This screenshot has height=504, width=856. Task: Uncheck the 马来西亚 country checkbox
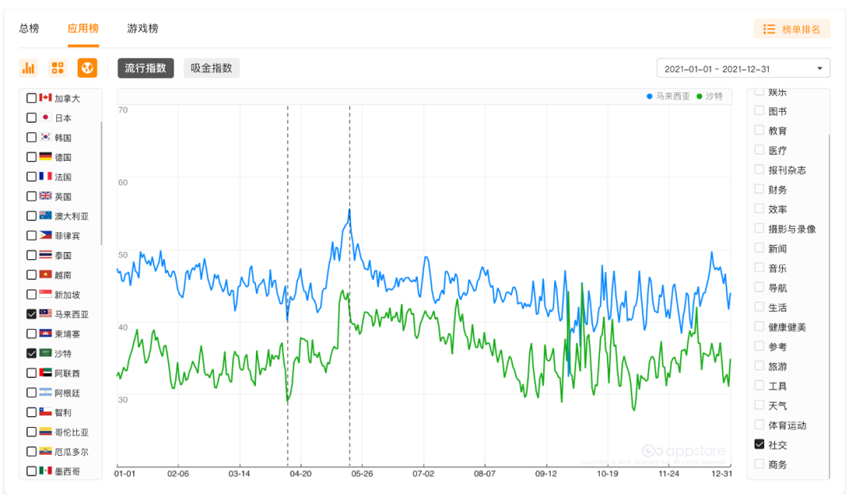32,314
